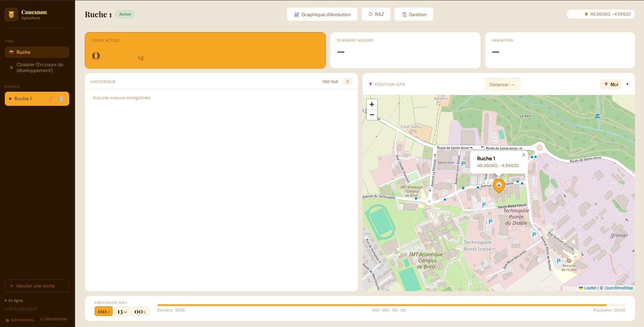Image resolution: width=644 pixels, height=327 pixels.
Task: Click the Couesnon bee logo icon
Action: pos(11,14)
